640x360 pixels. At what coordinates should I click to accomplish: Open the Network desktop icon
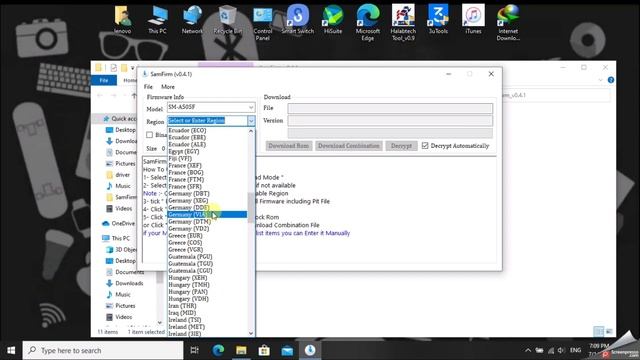click(192, 20)
